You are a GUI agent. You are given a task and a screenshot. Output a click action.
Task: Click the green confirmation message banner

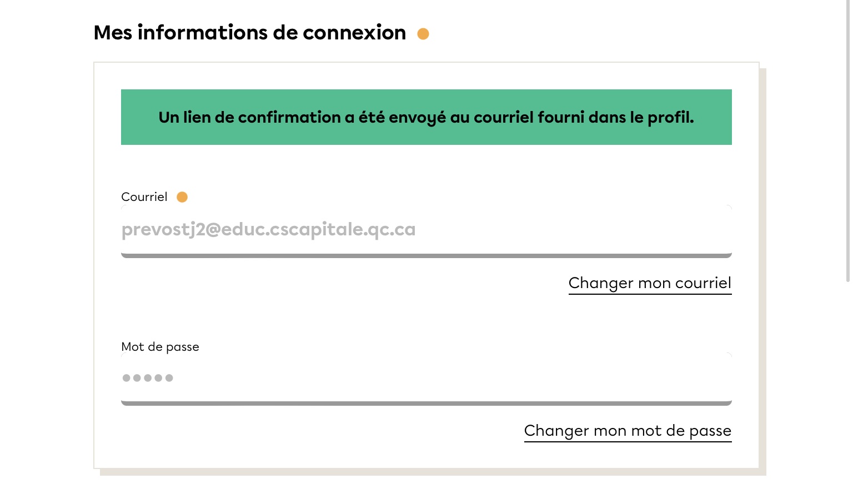point(426,117)
